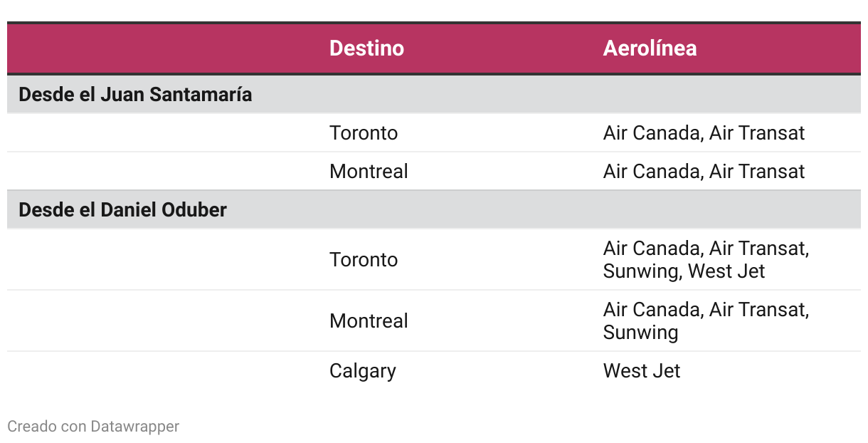The height and width of the screenshot is (443, 868).
Task: Click the Aerolínea column header
Action: [650, 48]
